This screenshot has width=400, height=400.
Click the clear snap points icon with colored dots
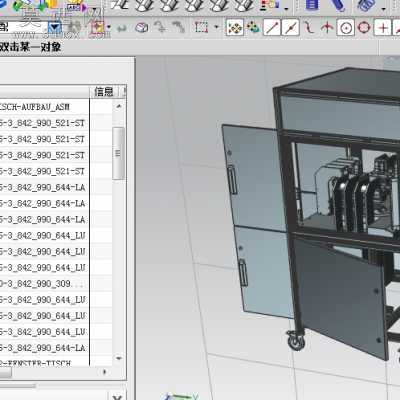pos(253,27)
